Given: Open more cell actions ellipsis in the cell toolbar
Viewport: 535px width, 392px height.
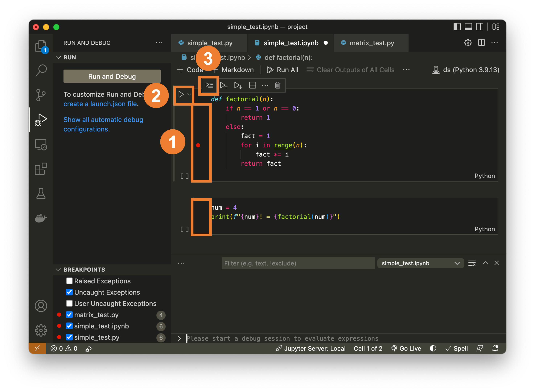Looking at the screenshot, I should (x=265, y=85).
